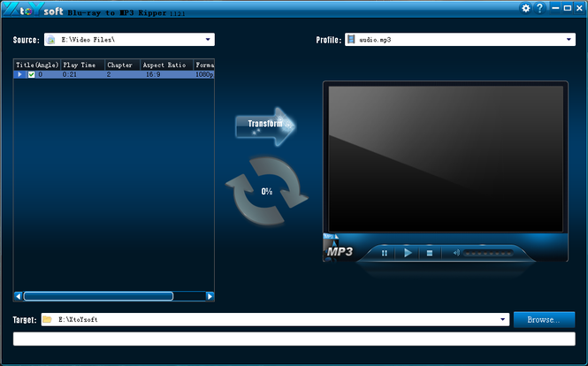Click the film icon in Profile field
The width and height of the screenshot is (588, 366).
click(351, 40)
